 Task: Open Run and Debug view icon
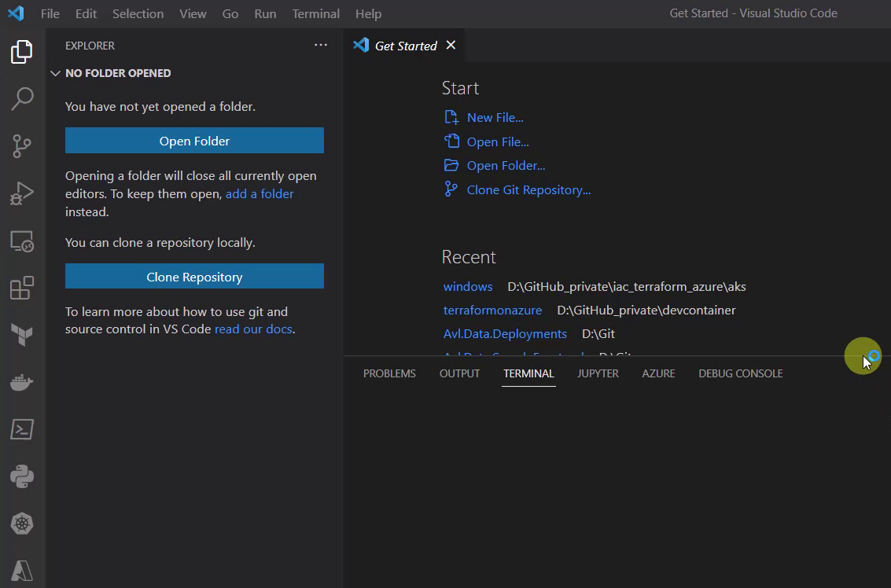point(21,193)
